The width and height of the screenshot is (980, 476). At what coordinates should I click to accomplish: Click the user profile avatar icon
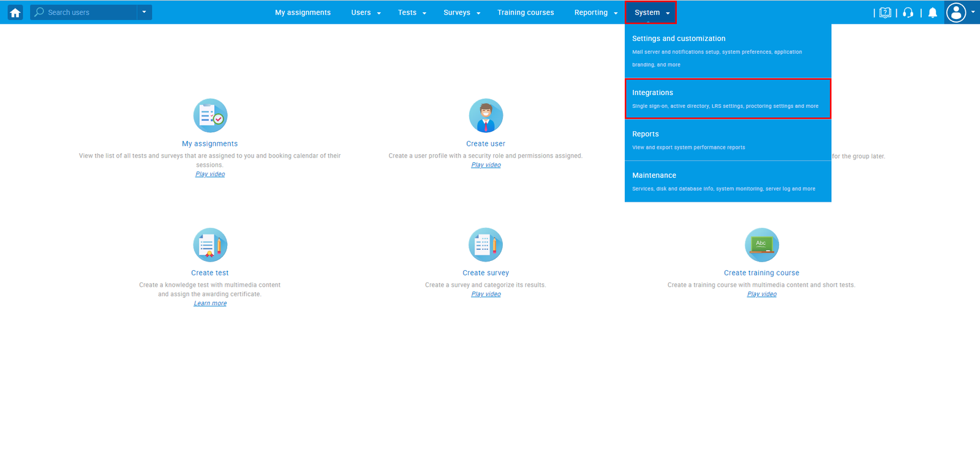pyautogui.click(x=956, y=12)
